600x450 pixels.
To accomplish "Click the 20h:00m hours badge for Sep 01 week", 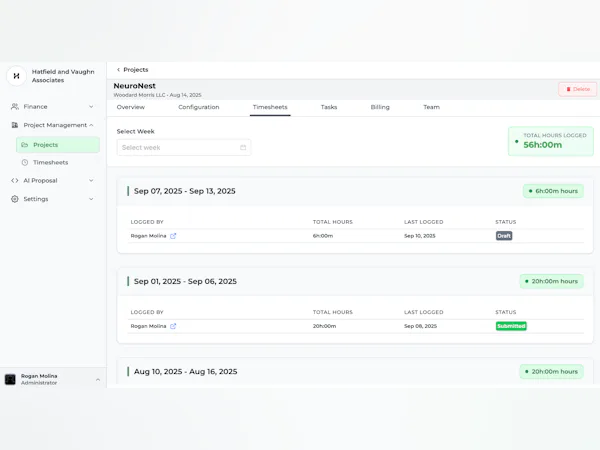I will point(551,281).
